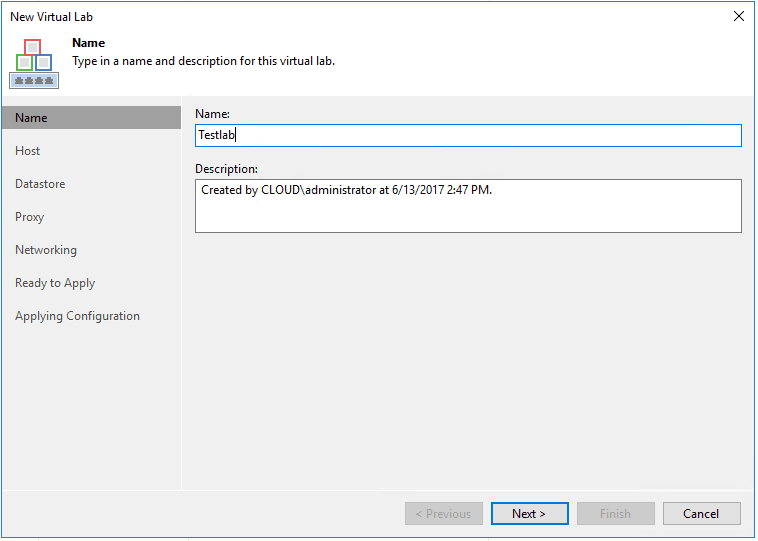This screenshot has height=541, width=758.
Task: Jump to Ready to Apply step
Action: [x=55, y=283]
